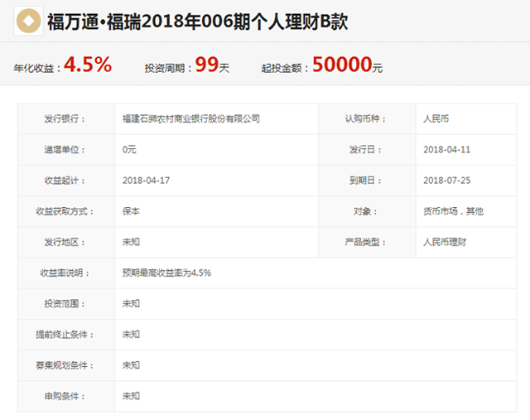
Task: Click the 4.5% annualized yield value
Action: point(88,65)
